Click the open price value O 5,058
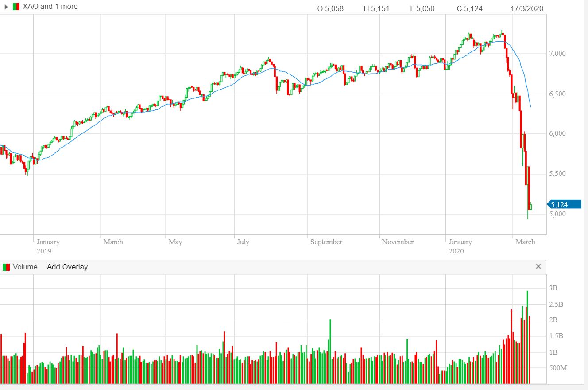Screen dimensions: 588x390 click(330, 8)
